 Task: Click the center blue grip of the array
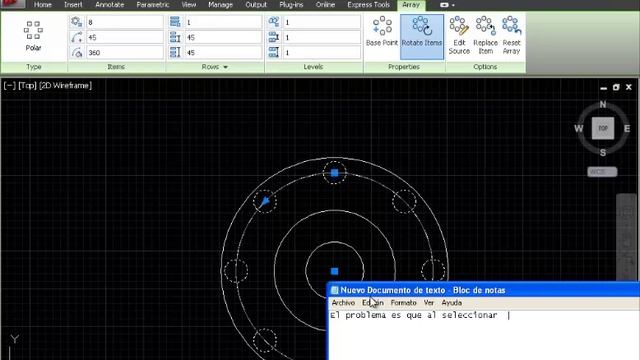coord(334,271)
